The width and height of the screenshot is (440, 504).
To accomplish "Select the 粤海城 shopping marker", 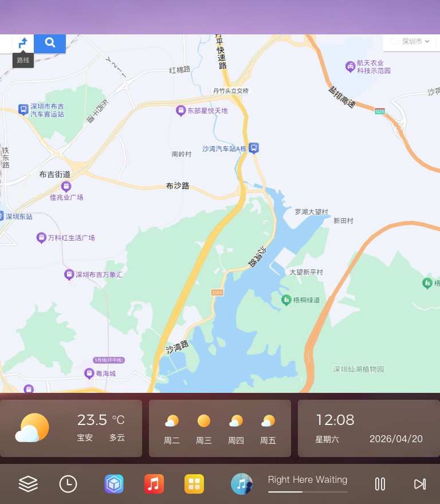I will point(89,374).
